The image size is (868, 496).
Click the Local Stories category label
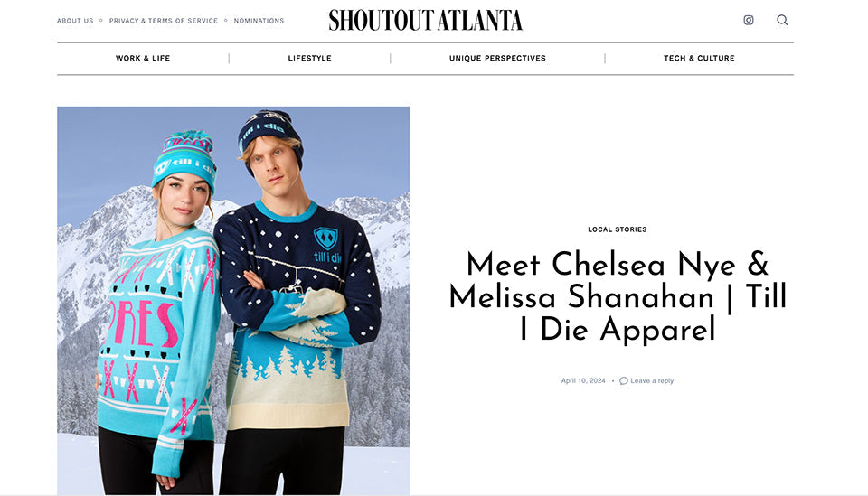click(617, 229)
